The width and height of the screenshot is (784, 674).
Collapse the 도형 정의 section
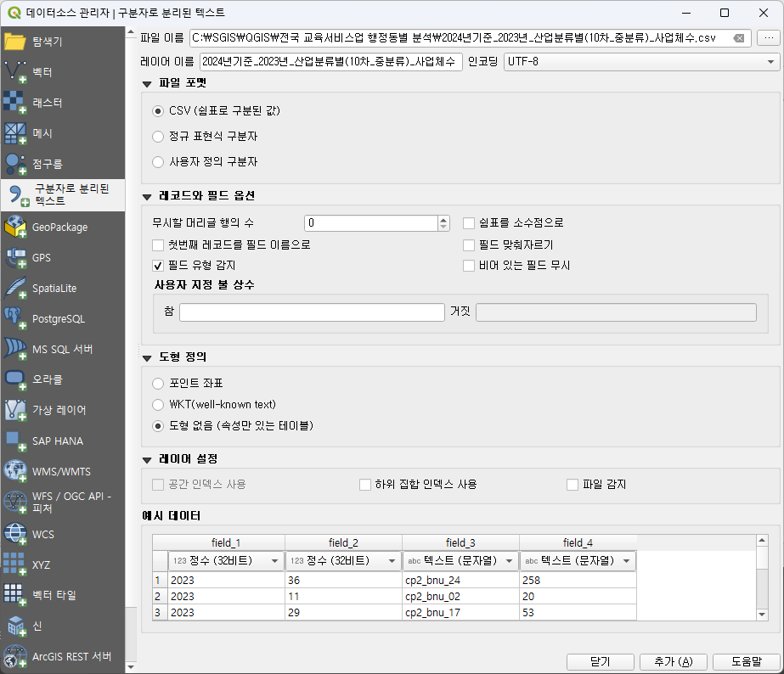click(x=147, y=357)
